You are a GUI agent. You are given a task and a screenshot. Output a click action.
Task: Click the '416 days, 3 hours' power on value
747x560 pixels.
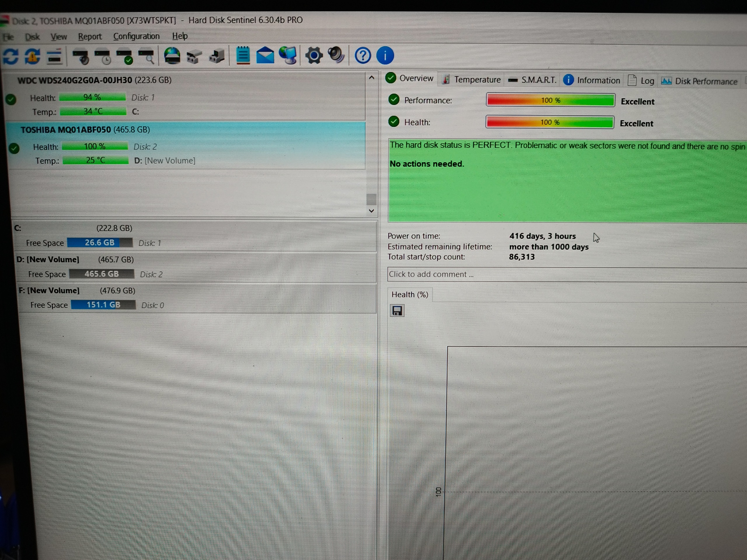tap(542, 236)
